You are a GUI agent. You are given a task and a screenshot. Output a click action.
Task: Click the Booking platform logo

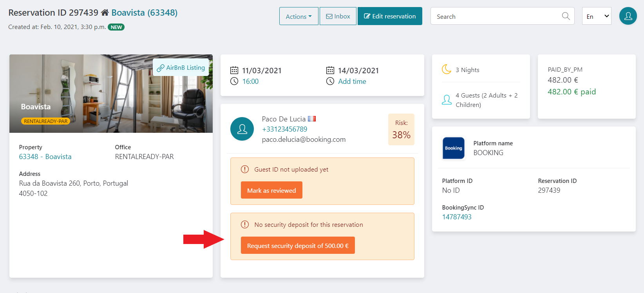(454, 148)
